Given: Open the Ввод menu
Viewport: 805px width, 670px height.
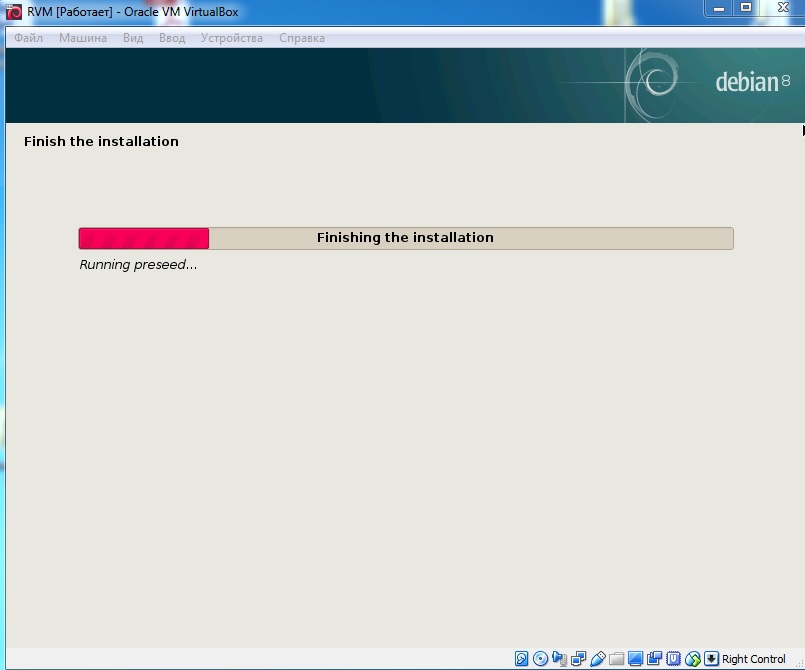Looking at the screenshot, I should [172, 38].
